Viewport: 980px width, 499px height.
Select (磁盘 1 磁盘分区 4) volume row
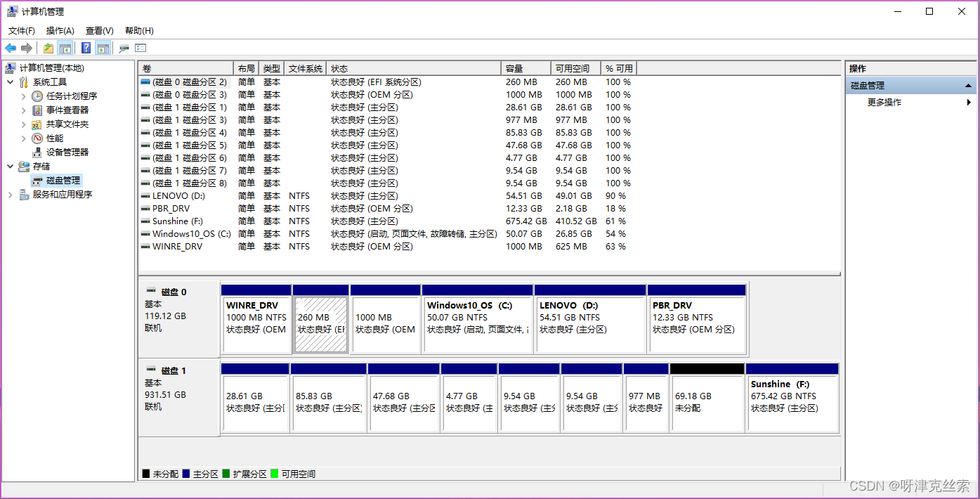pos(388,133)
